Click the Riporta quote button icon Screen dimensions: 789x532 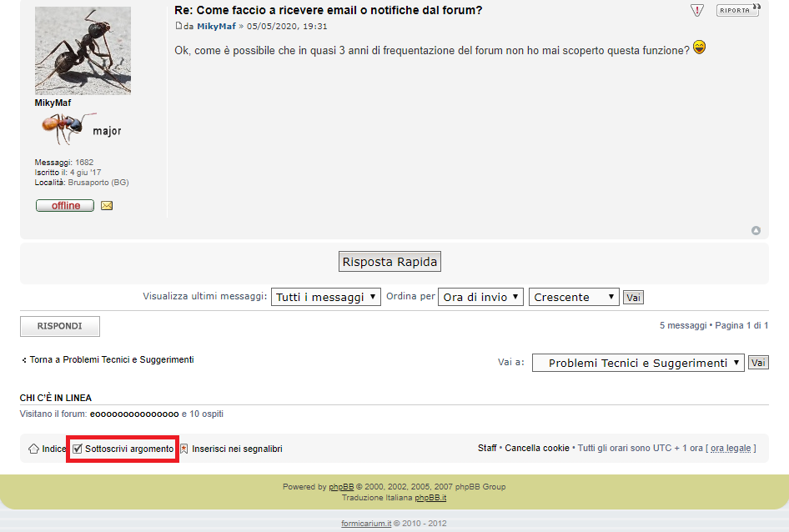(738, 10)
